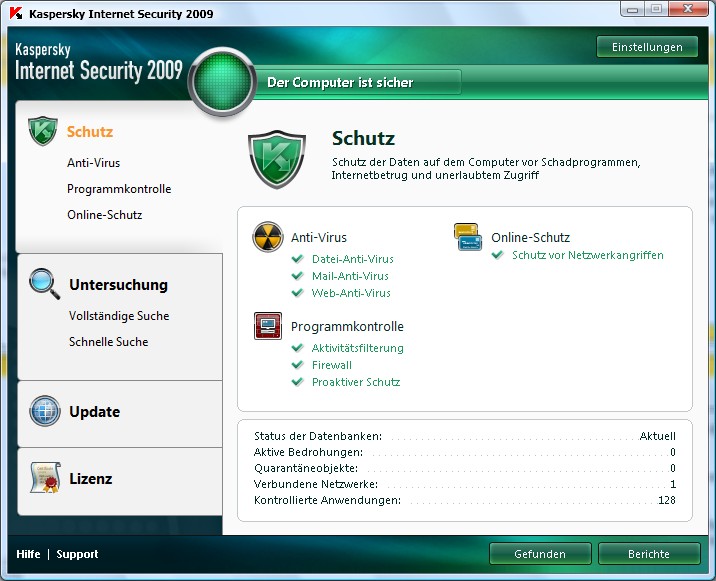Click the Proaktiver Schutz checkmark
This screenshot has height=581, width=716.
298,382
